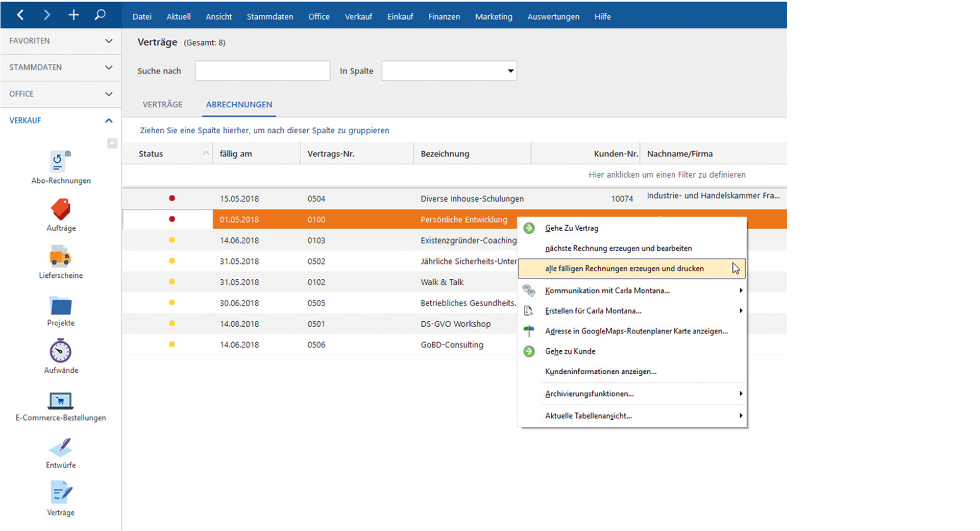The height and width of the screenshot is (531, 980).
Task: Open the In Spalte dropdown
Action: (510, 71)
